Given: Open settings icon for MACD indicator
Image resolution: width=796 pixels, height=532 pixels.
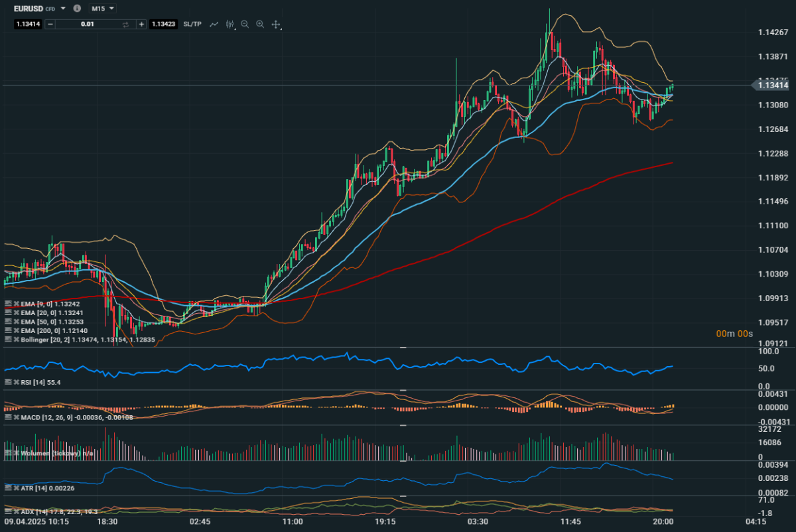Looking at the screenshot, I should 8,417.
